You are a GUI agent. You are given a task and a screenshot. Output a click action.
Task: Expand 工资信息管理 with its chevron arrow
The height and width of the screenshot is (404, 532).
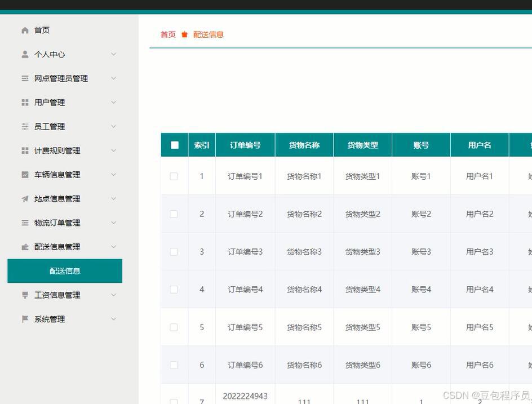click(114, 295)
